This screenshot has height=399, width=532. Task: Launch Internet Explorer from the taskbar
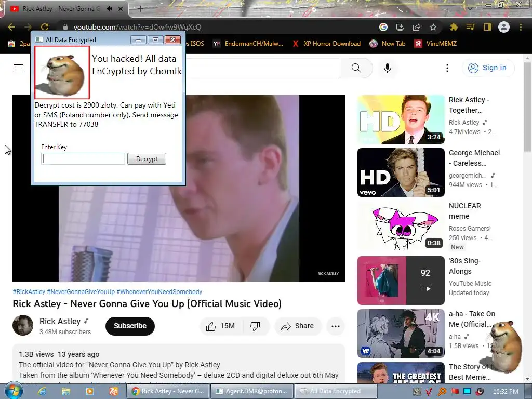coord(42,391)
